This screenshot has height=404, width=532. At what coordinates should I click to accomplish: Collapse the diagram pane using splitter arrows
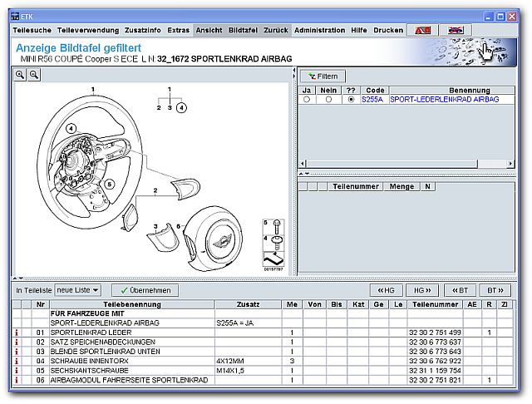pyautogui.click(x=293, y=74)
